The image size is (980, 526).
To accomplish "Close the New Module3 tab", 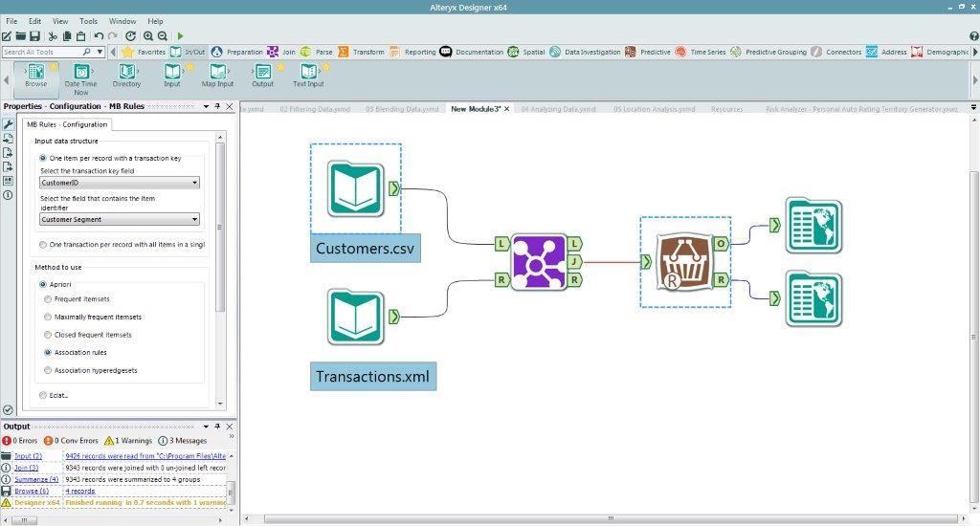I will (507, 109).
